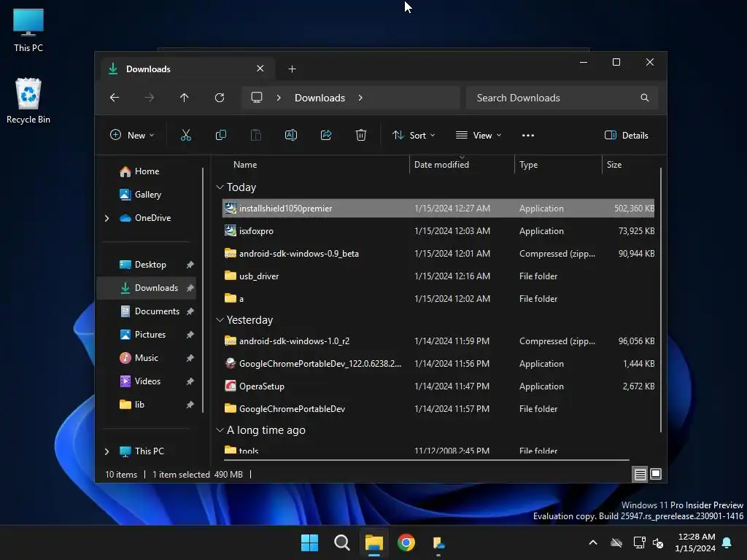Click the Copy icon in toolbar
Viewport: 747px width, 560px height.
220,135
